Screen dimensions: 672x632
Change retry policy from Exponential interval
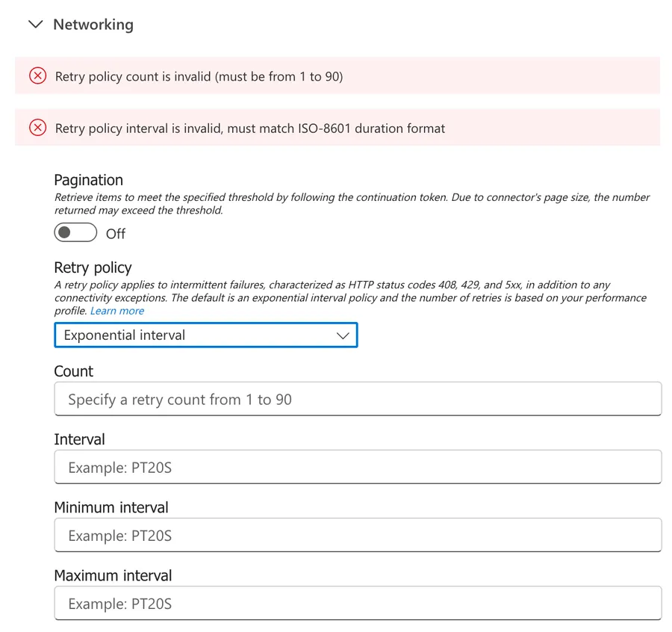tap(206, 335)
